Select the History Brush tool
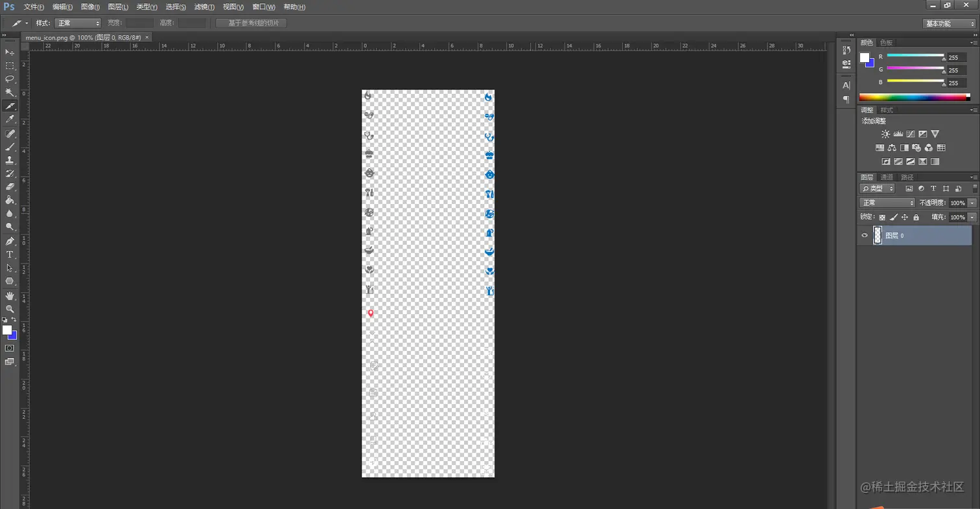The width and height of the screenshot is (980, 509). pos(10,174)
